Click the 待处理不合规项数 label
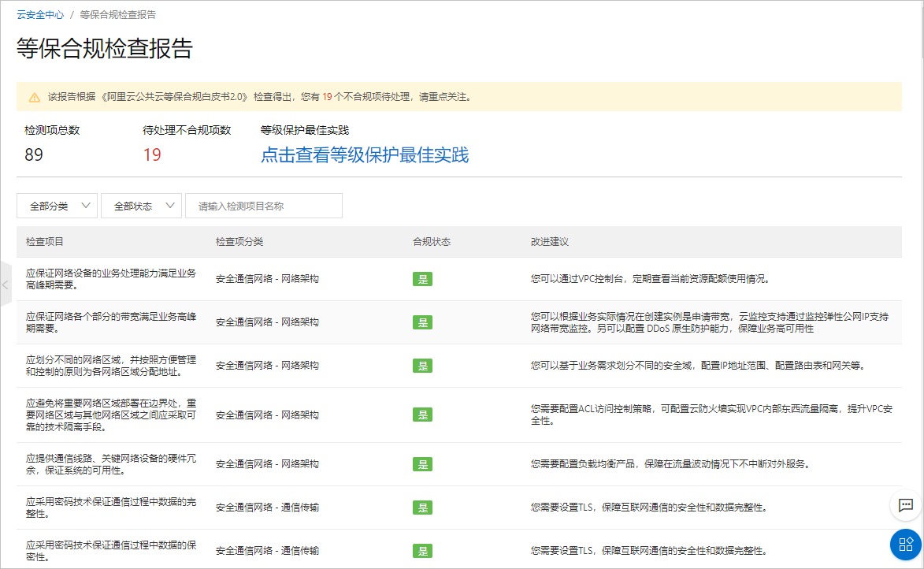Image resolution: width=924 pixels, height=569 pixels. click(187, 130)
